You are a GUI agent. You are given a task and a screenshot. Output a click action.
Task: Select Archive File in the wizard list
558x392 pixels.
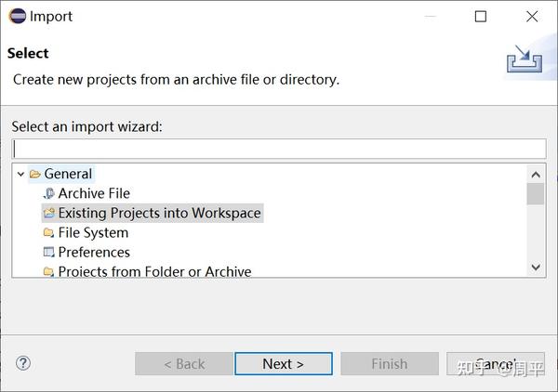pyautogui.click(x=94, y=193)
